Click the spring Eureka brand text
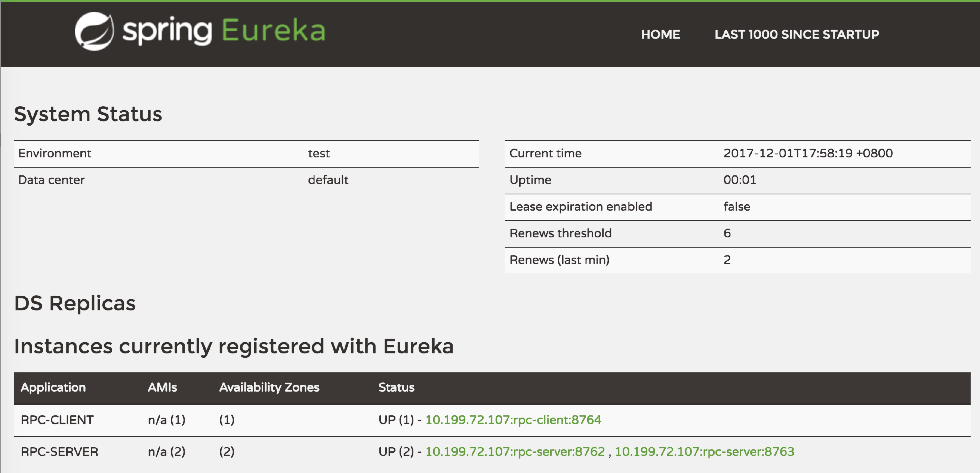 point(224,31)
